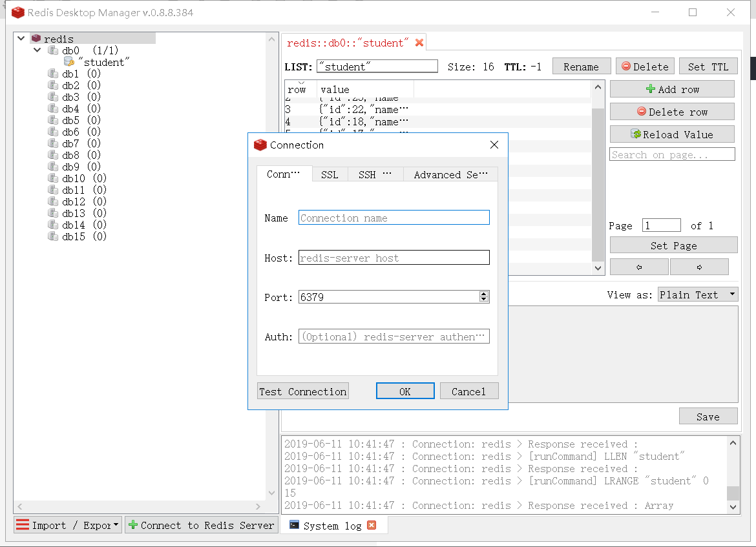Click the db12 database icon

pyautogui.click(x=53, y=201)
